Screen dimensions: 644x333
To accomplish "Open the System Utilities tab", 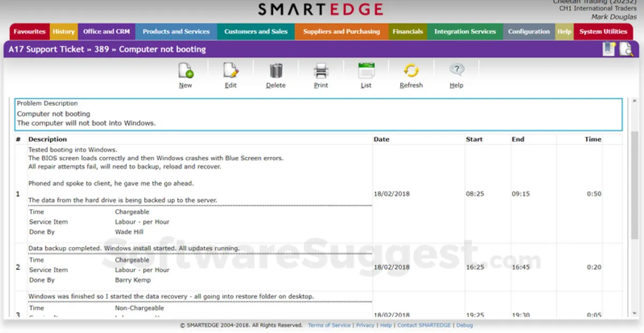I will (x=603, y=32).
